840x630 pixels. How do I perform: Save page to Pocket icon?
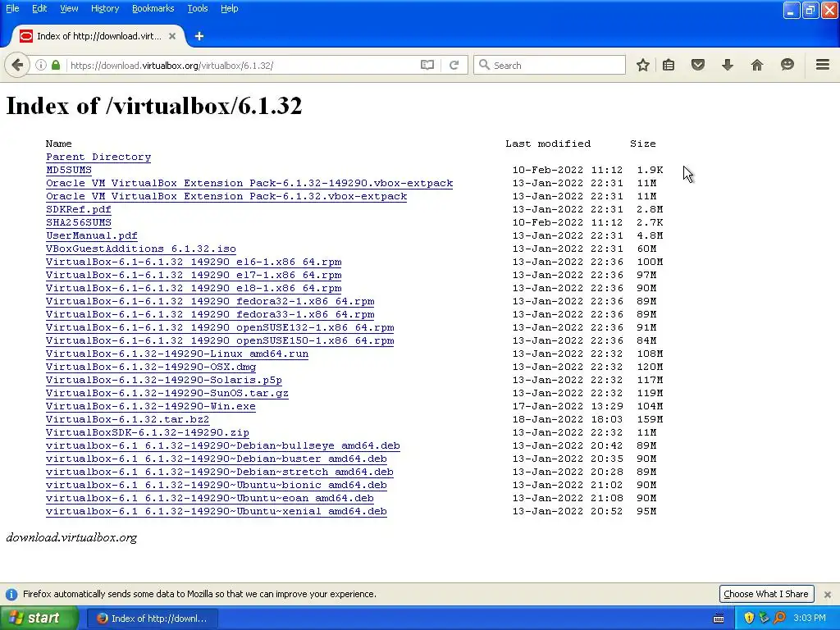tap(697, 66)
